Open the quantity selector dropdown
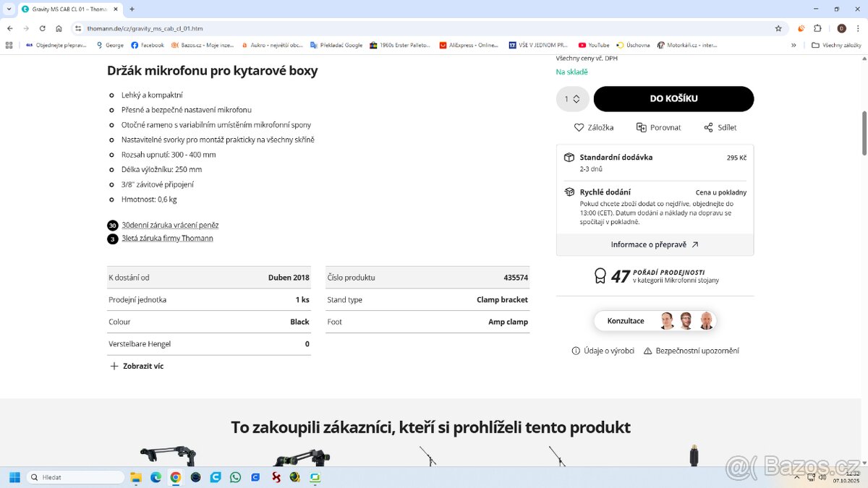This screenshot has height=488, width=868. tap(572, 99)
